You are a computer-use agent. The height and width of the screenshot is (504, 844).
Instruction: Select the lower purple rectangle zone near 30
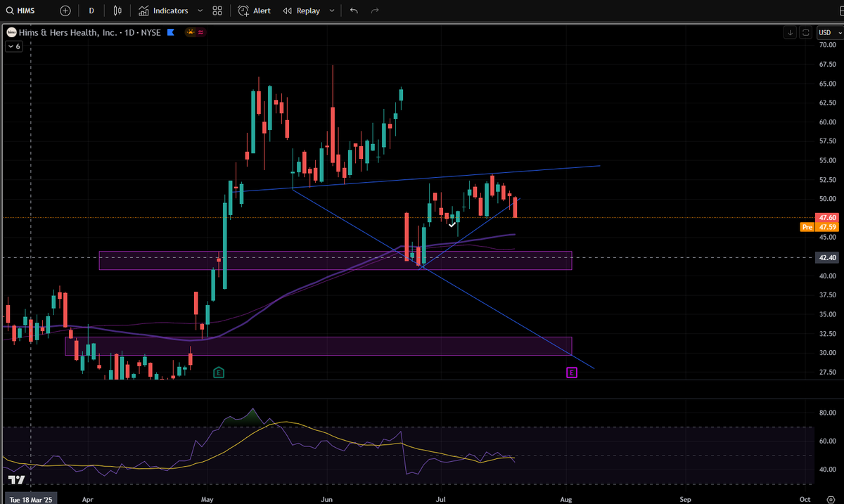pyautogui.click(x=319, y=346)
